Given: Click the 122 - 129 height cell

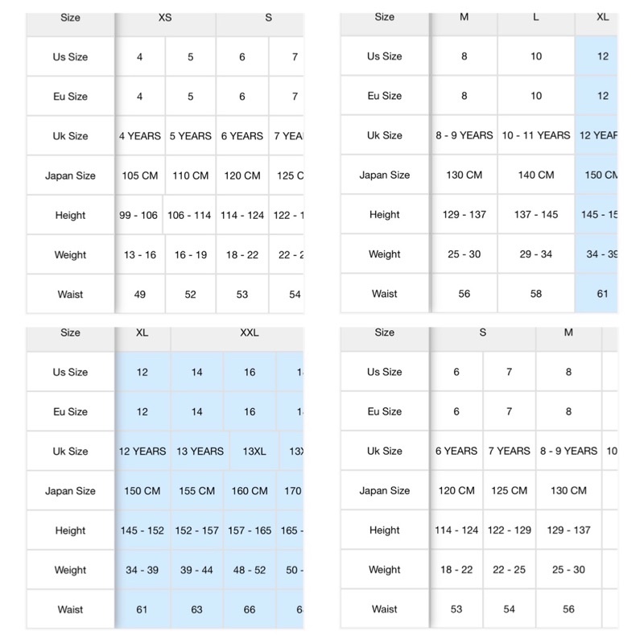Looking at the screenshot, I should tap(509, 530).
